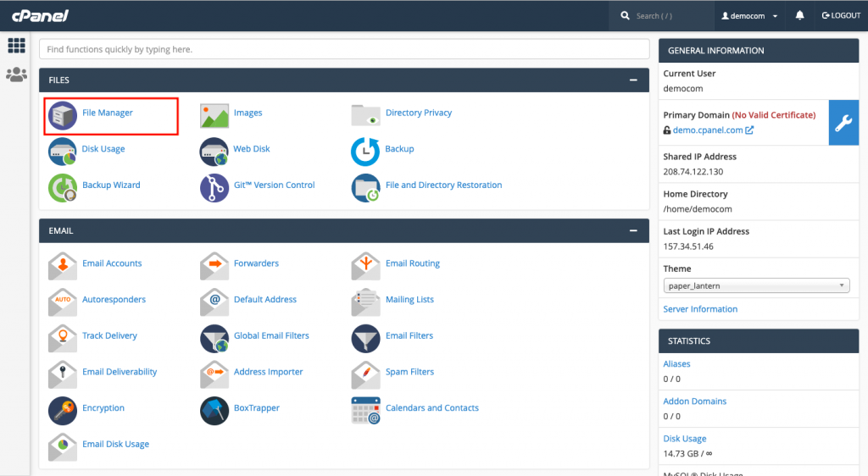868x476 pixels.
Task: Click the wrench icon beside Primary Domain
Action: [843, 123]
